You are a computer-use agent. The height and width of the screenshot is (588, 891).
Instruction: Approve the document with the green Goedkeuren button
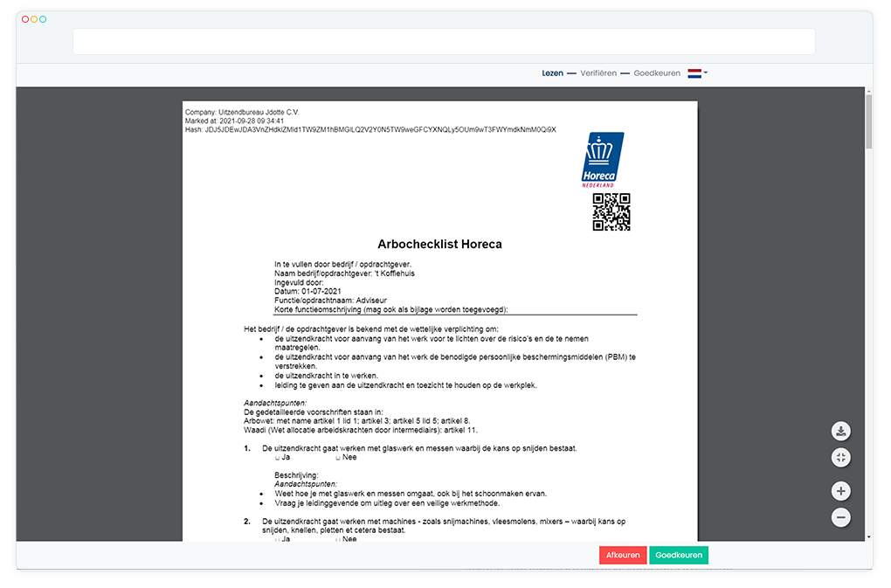pyautogui.click(x=679, y=555)
